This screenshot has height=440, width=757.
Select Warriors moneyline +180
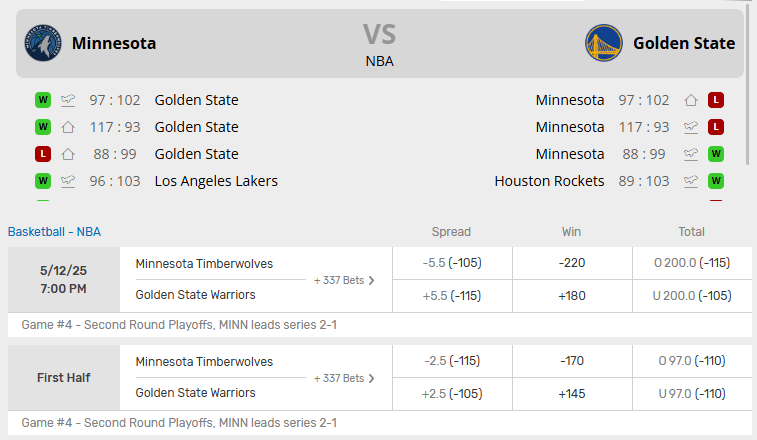pyautogui.click(x=572, y=296)
